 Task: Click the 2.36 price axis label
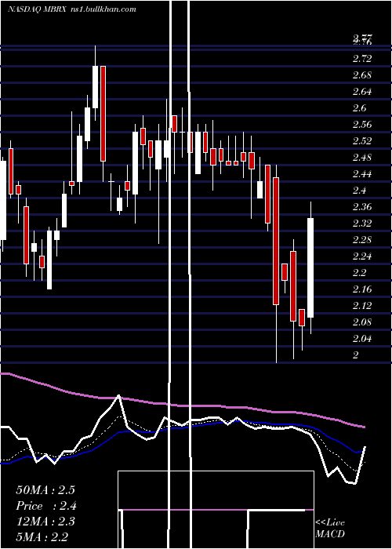pyautogui.click(x=362, y=206)
